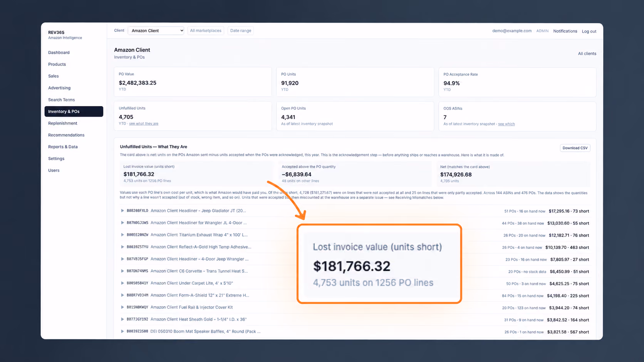Click the PO Acceptance Rate 94.9% value
This screenshot has height=362, width=644.
[451, 83]
